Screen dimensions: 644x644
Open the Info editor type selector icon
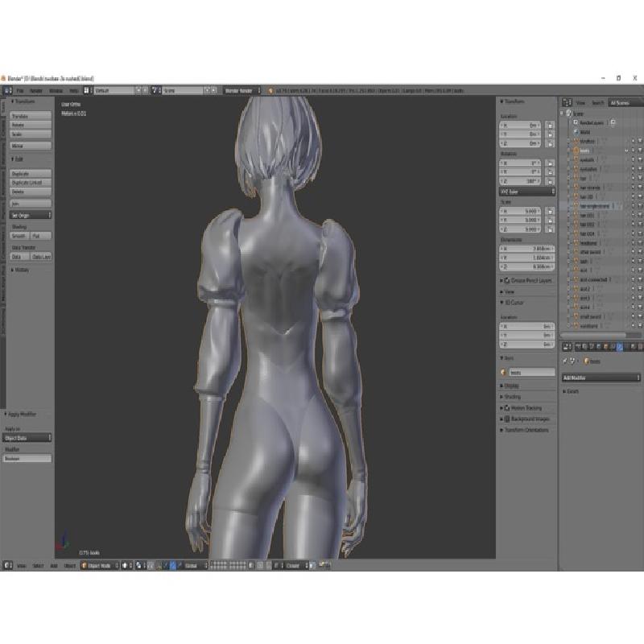[8, 90]
